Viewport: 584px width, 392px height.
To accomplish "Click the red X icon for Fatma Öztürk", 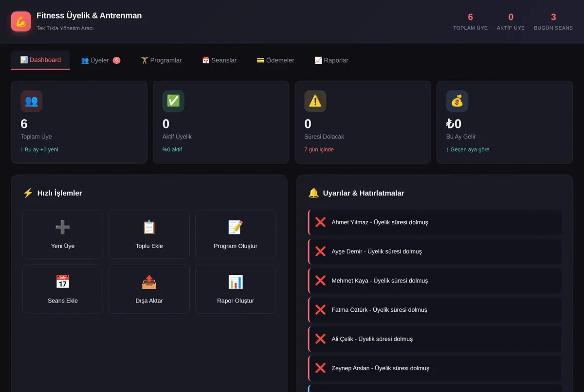I will 320,310.
